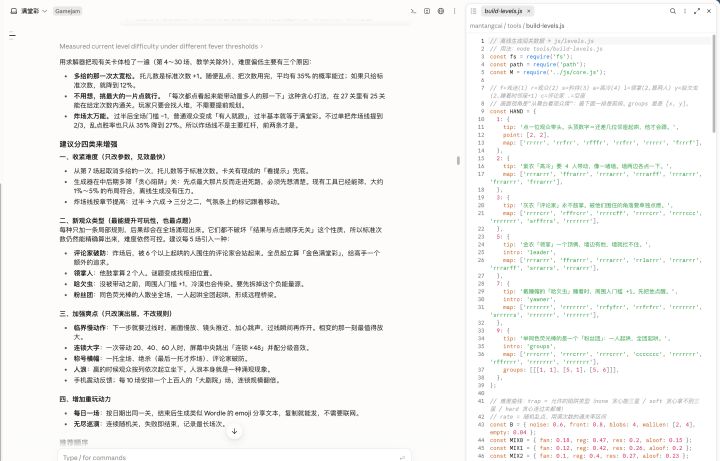Viewport: 720px width, 461px height.
Task: Click "const path = require('path');" line
Action: coord(537,64)
